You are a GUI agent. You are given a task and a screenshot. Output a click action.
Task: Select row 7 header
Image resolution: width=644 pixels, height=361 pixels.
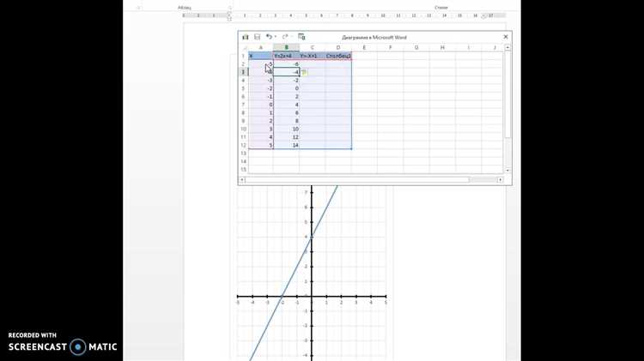point(244,105)
